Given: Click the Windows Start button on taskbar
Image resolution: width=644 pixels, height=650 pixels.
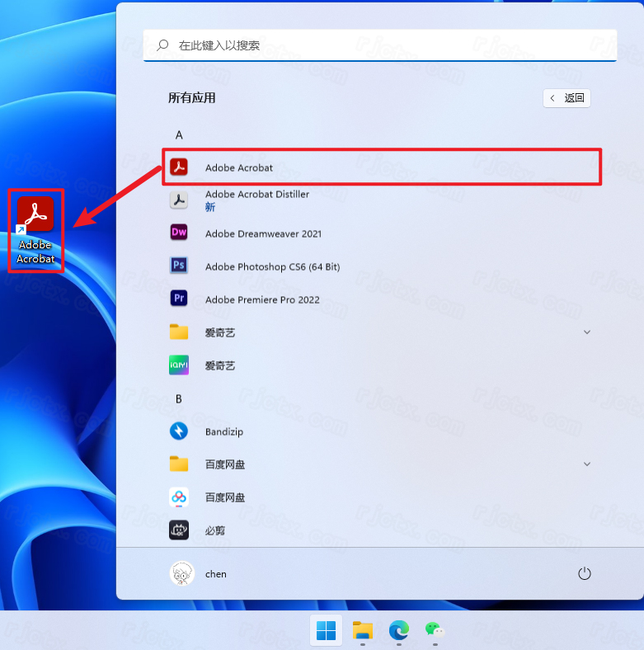Looking at the screenshot, I should click(x=327, y=630).
